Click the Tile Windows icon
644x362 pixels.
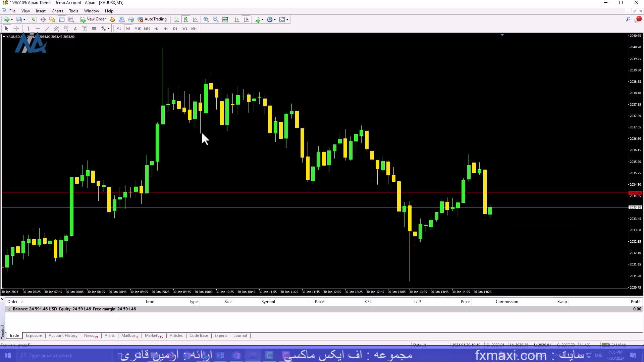click(x=225, y=19)
